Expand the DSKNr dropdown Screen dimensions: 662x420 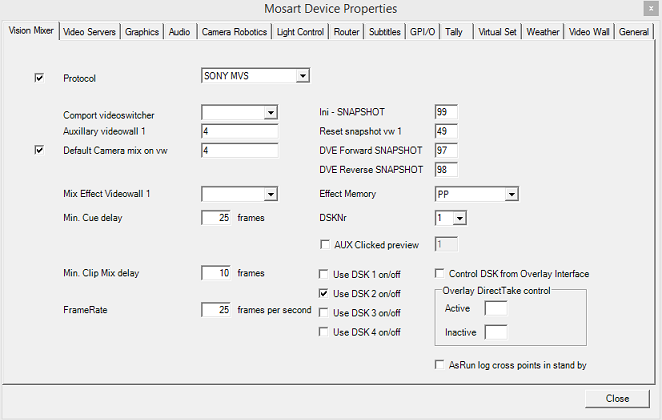[459, 217]
